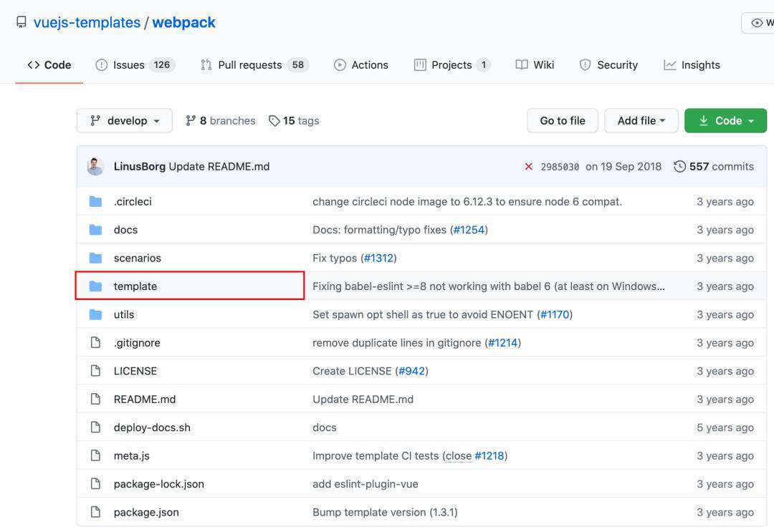Click the package-lock.json file icon

(x=95, y=484)
